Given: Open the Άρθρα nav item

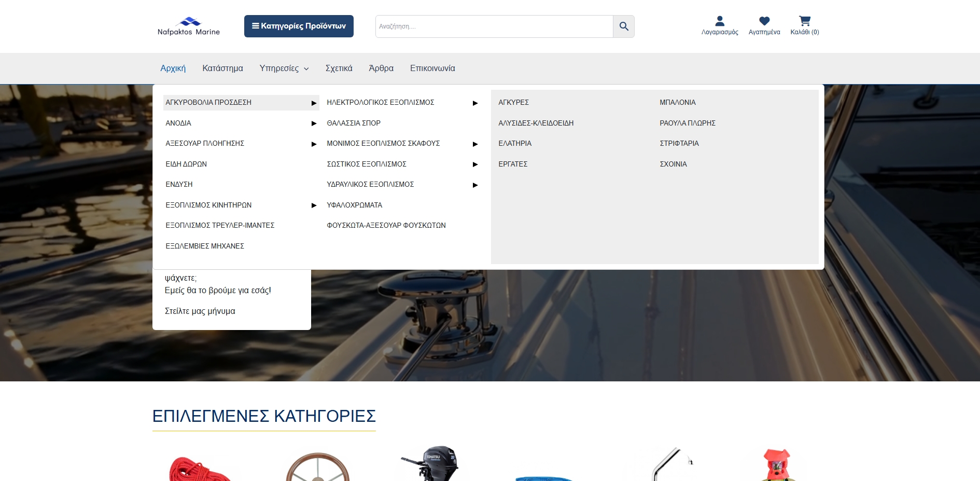Looking at the screenshot, I should (381, 68).
